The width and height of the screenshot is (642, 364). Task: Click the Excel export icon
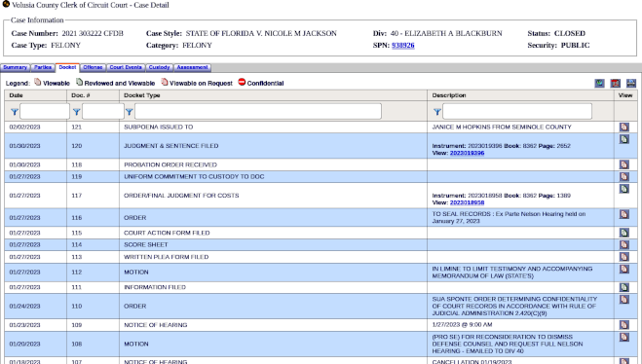tap(599, 84)
